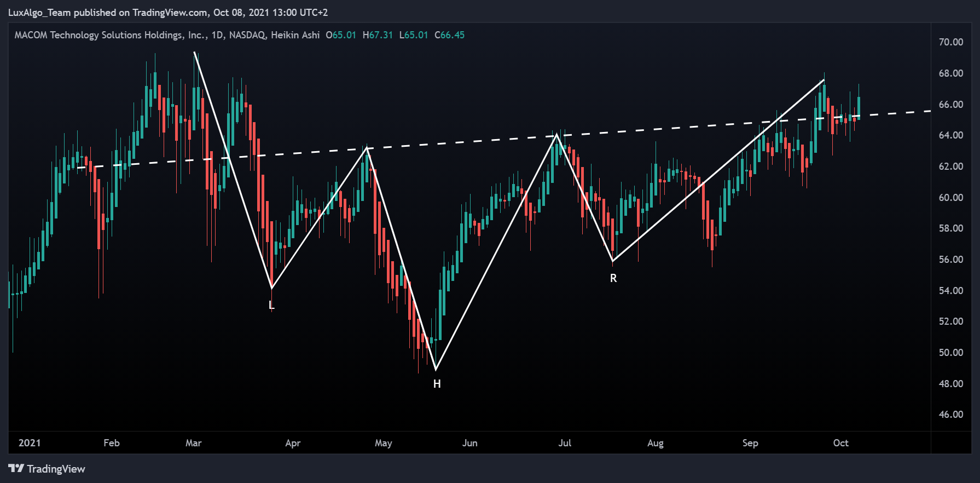Click the Sep time axis label
Image resolution: width=980 pixels, height=483 pixels.
tap(750, 443)
